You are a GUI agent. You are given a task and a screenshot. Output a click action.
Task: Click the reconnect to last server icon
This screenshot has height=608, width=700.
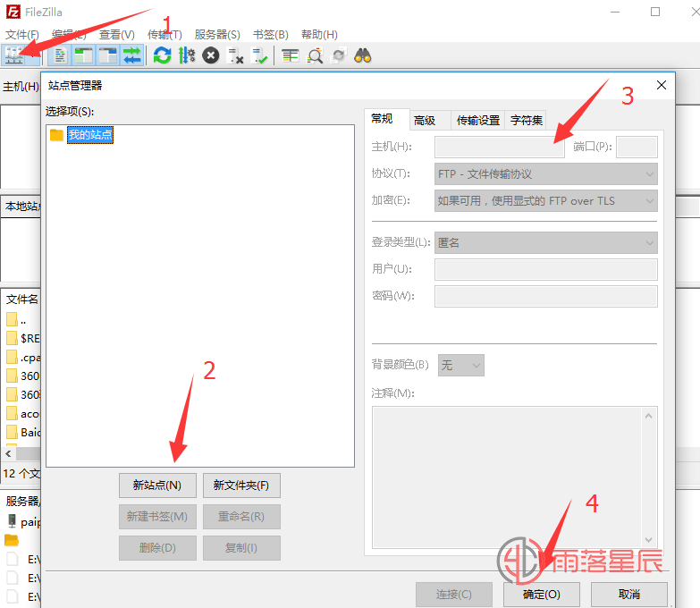[259, 55]
